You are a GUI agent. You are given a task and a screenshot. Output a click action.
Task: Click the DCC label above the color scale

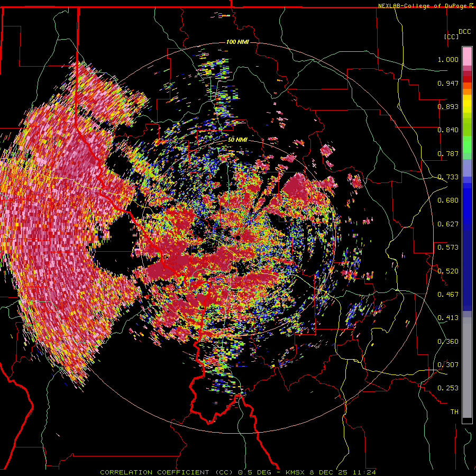465,32
